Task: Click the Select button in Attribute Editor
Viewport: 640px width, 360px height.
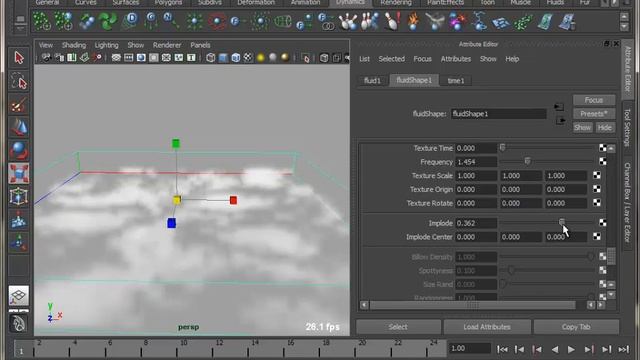Action: (398, 327)
